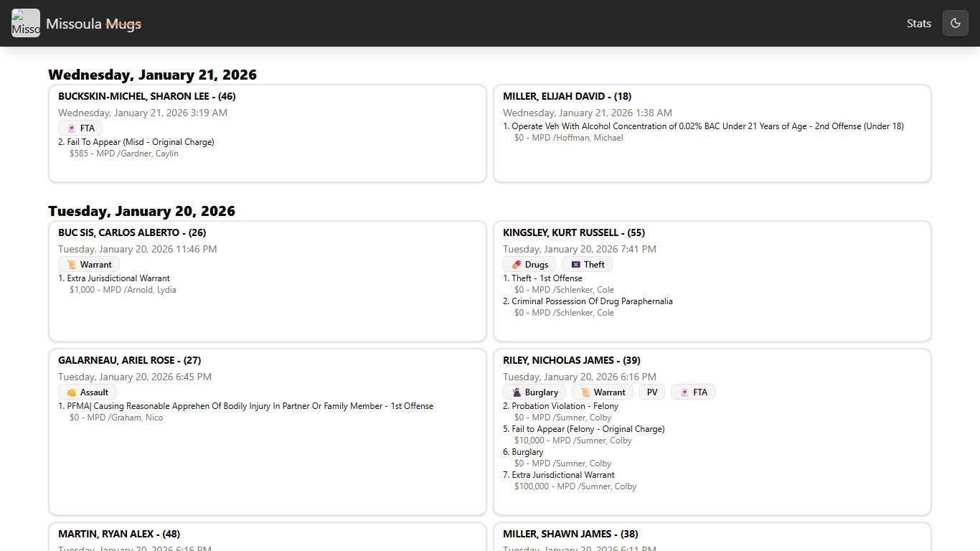Click the Warrant tag on Riley's card
980x551 pixels.
603,392
